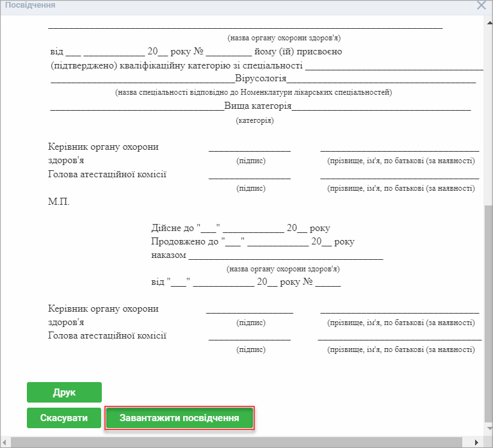The image size is (493, 448).
Task: Click the Вища категорія text
Action: click(258, 106)
